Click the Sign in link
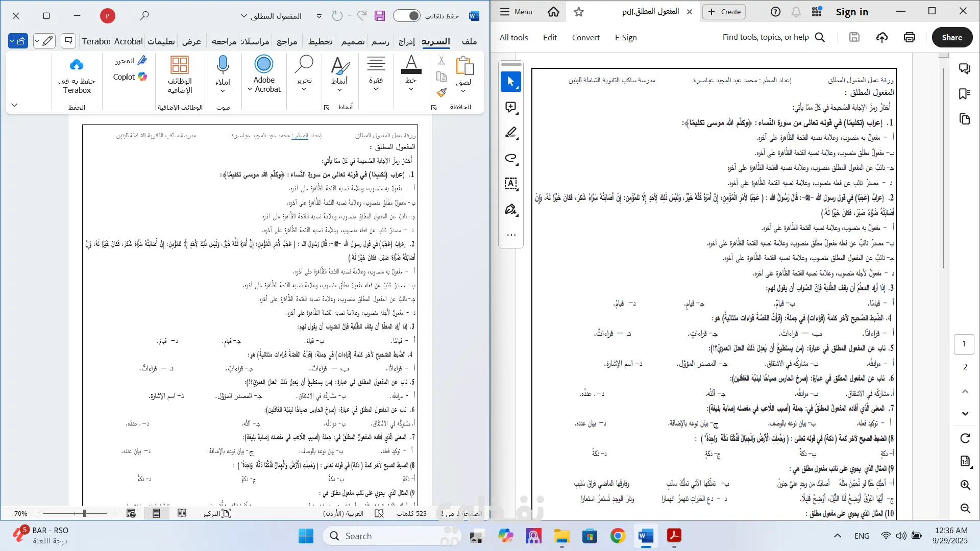The width and height of the screenshot is (980, 551). (851, 12)
